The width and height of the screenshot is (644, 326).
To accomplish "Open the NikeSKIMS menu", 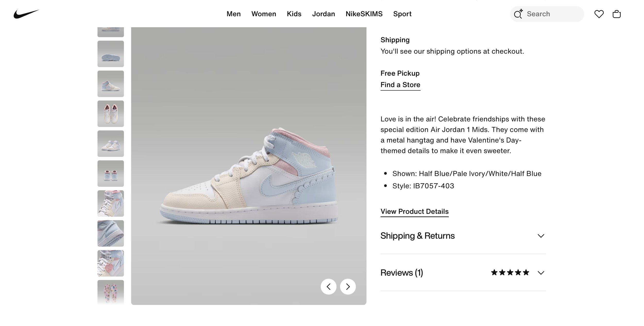I will (364, 14).
